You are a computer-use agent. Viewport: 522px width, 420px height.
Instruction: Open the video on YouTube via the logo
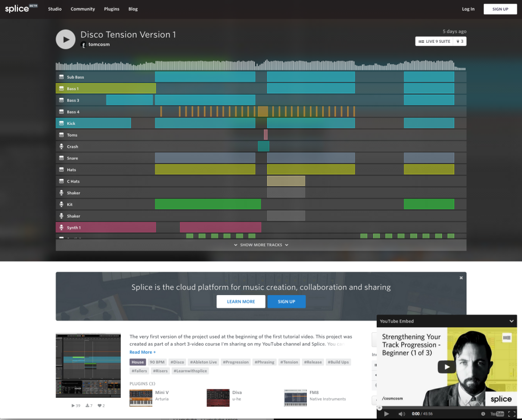[x=497, y=414]
